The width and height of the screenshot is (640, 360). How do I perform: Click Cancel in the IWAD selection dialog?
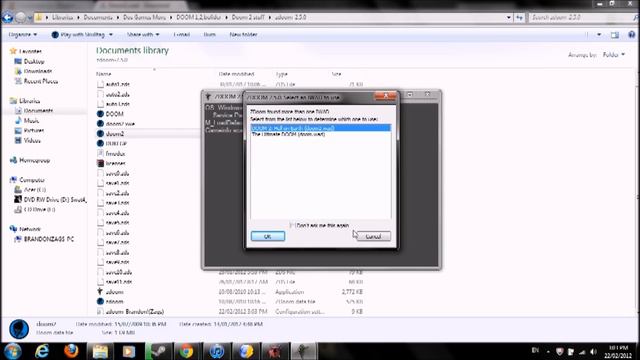point(373,236)
